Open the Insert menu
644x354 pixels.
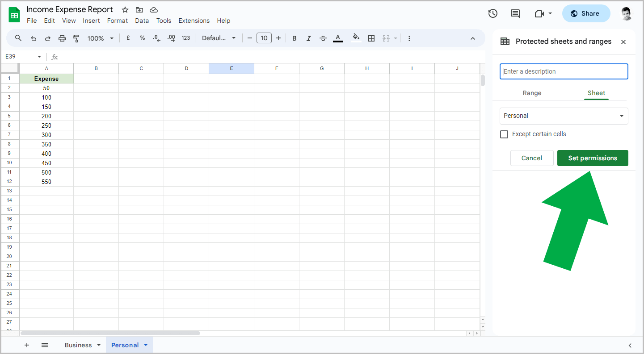click(91, 21)
